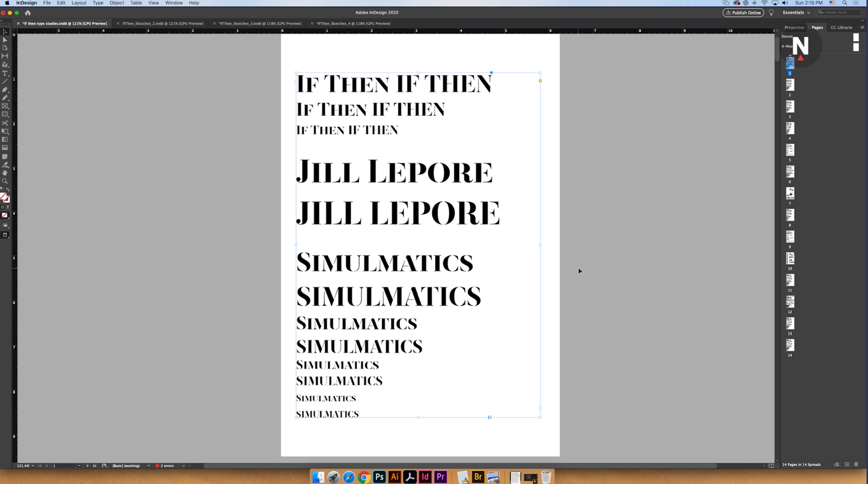Open the Essentials workspace dropdown
The height and width of the screenshot is (484, 868).
[x=796, y=13]
